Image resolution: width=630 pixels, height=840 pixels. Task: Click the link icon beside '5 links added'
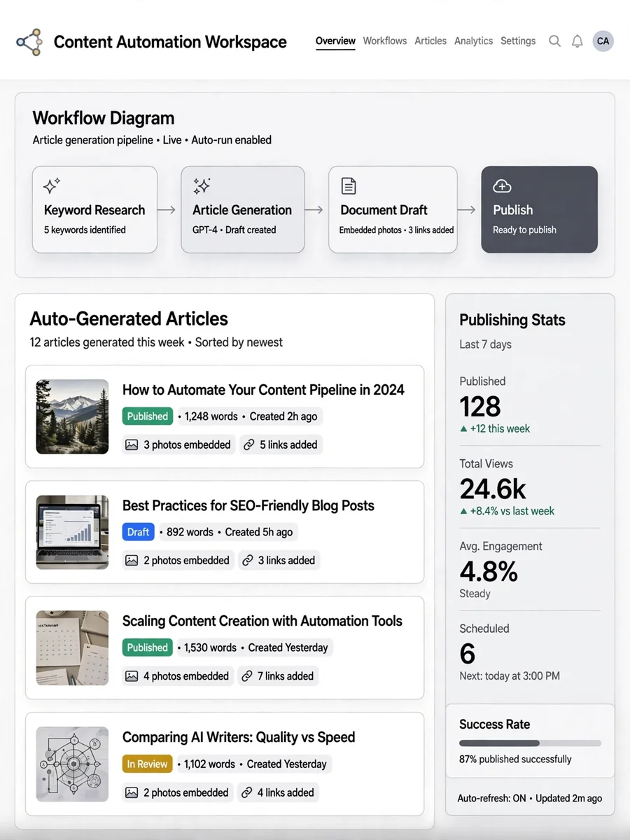point(248,444)
